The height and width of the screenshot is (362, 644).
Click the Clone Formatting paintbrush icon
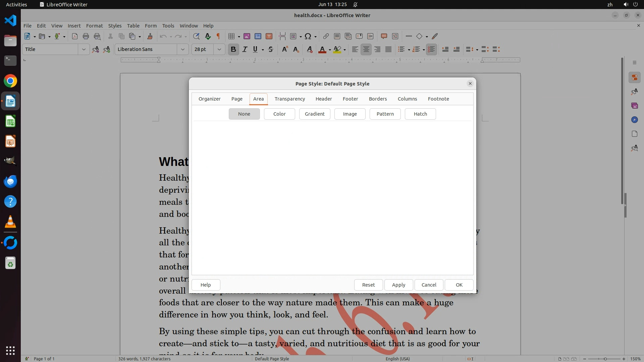150,37
